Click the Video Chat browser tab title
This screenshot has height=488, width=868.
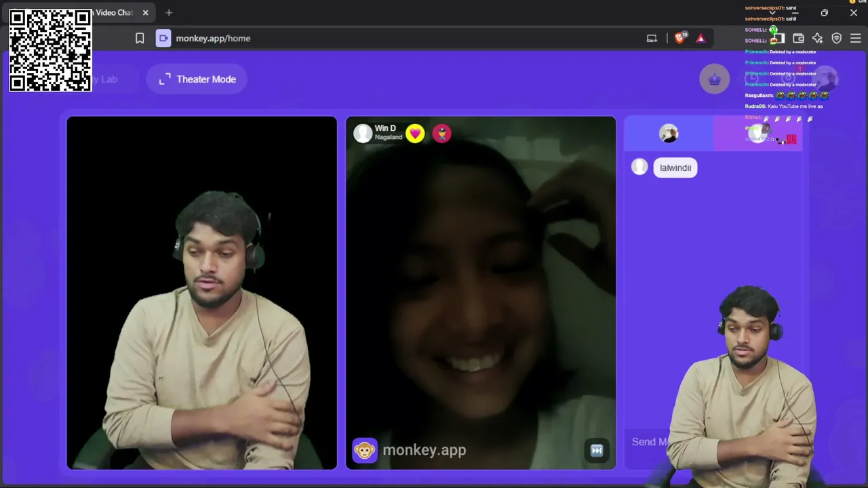pyautogui.click(x=114, y=12)
